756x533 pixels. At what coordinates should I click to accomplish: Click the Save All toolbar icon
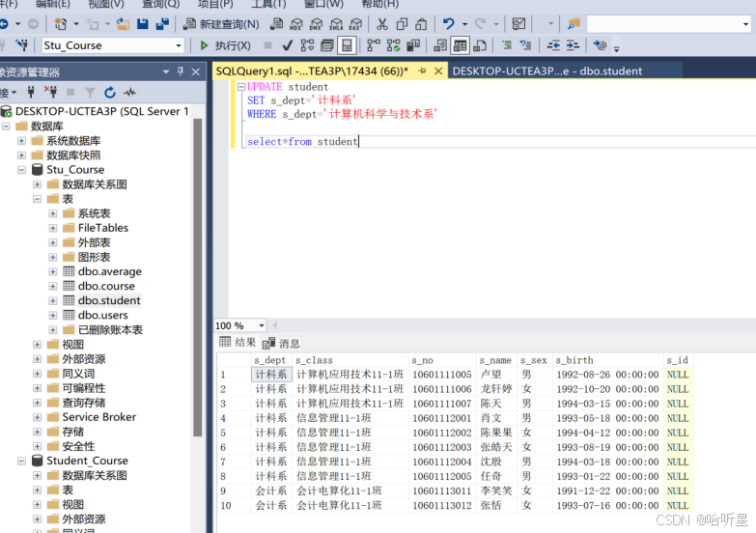click(x=162, y=23)
